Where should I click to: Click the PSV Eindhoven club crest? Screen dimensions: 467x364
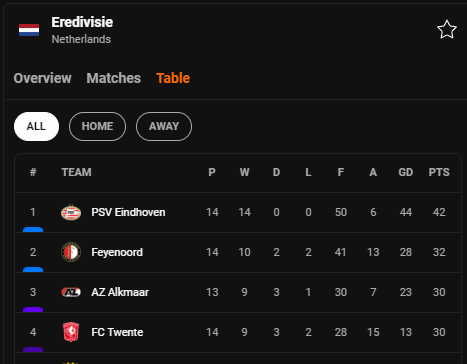coord(71,212)
